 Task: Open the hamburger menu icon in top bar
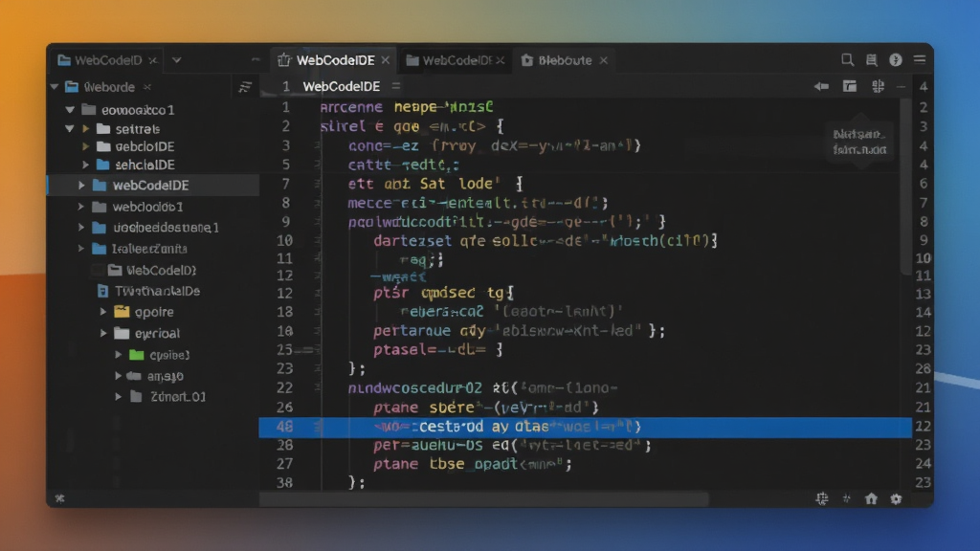920,60
